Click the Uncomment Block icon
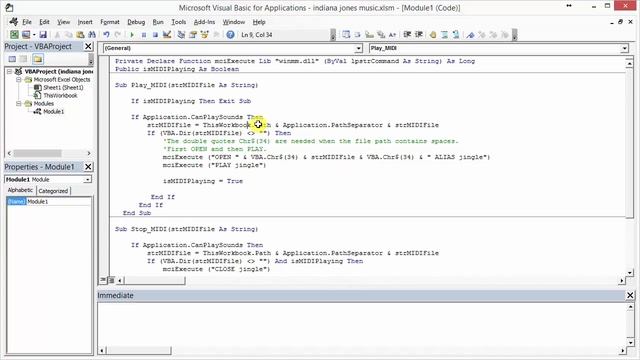Viewport: 640px width, 360px height. pos(456,35)
